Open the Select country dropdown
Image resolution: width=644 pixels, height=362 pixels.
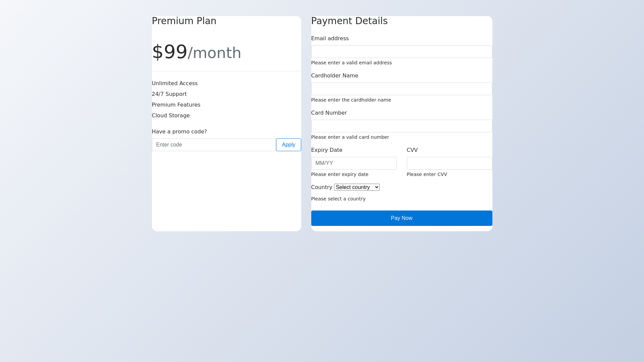pyautogui.click(x=357, y=187)
